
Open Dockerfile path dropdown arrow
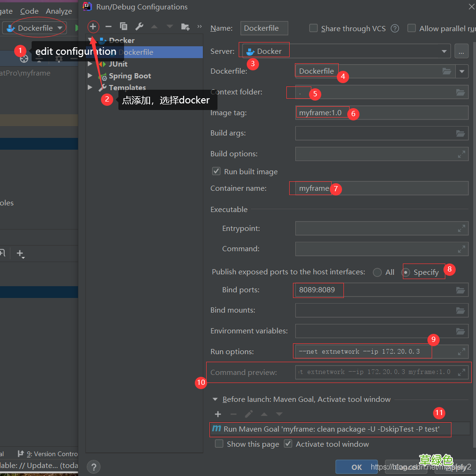click(x=462, y=71)
